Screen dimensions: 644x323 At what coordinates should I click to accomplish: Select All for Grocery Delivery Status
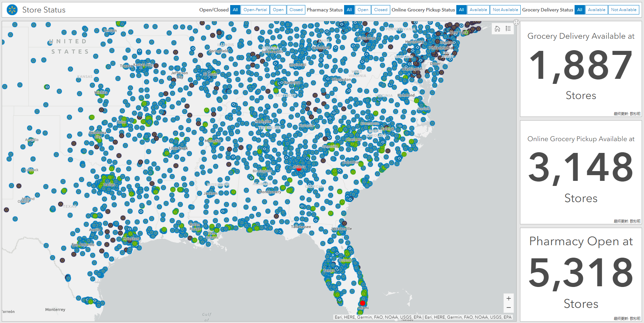580,10
